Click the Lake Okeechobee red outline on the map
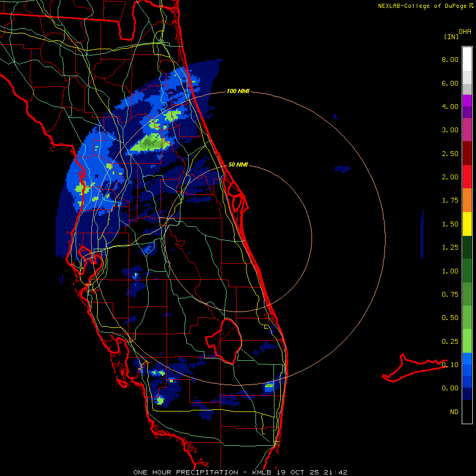The image size is (476, 476). coord(224,341)
